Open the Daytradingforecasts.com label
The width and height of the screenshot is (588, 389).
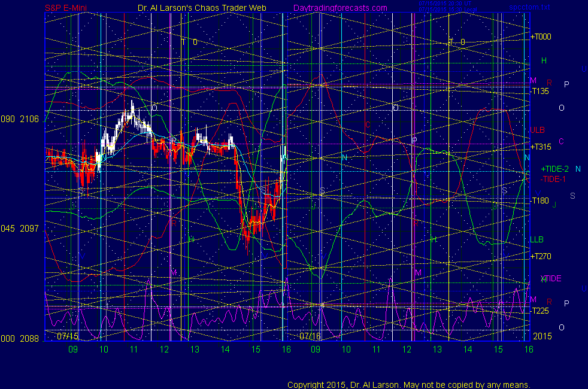point(340,8)
